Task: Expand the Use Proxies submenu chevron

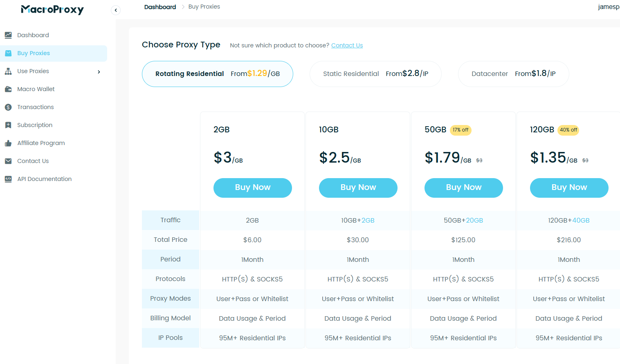Action: [99, 71]
